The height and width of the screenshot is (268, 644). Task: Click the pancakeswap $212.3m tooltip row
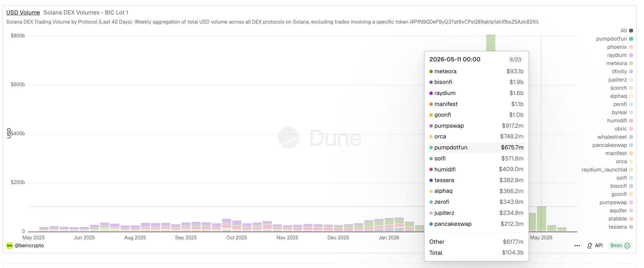(x=476, y=224)
